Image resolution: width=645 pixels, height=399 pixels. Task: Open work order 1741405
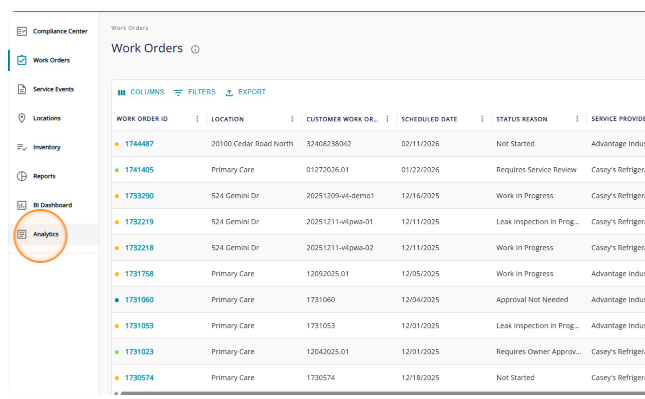click(139, 170)
